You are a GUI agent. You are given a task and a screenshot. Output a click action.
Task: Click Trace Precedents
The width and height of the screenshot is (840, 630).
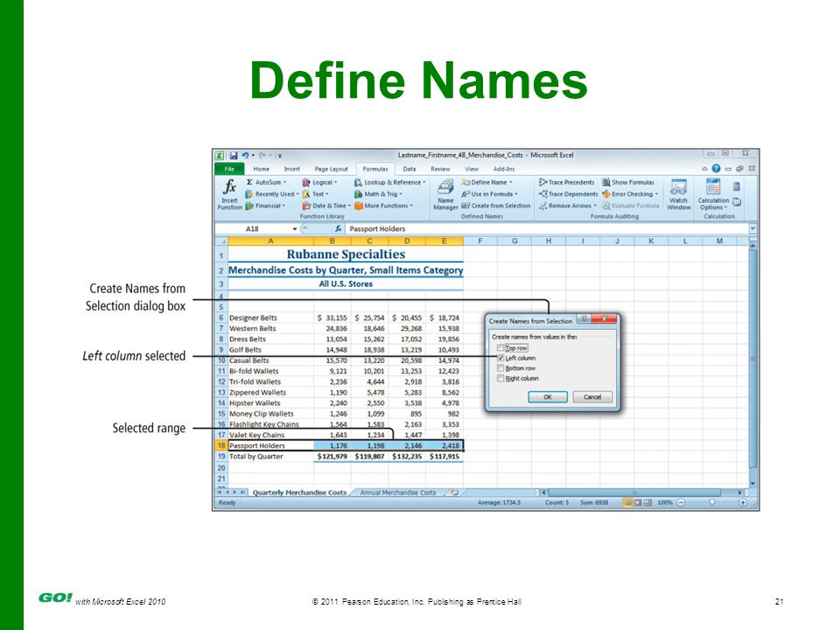(x=567, y=182)
